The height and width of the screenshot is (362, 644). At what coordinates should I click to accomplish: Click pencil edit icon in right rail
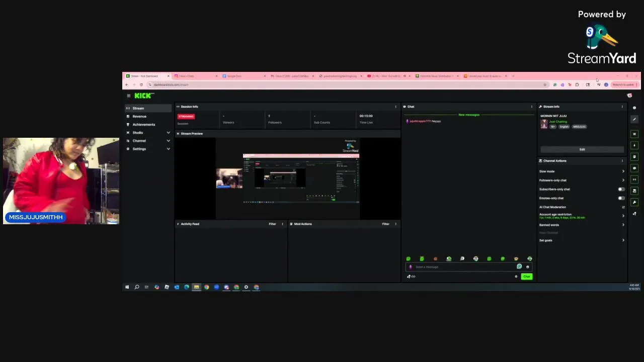pyautogui.click(x=634, y=119)
